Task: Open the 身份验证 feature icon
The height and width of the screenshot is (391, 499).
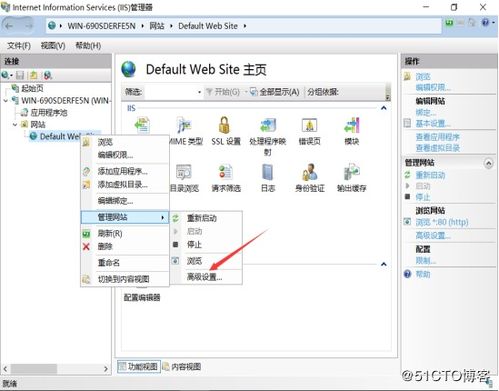Action: coord(310,172)
